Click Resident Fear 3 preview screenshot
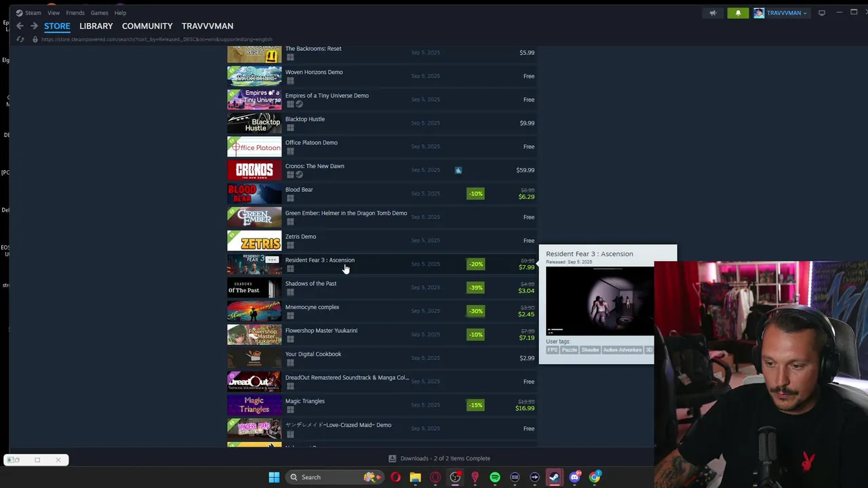 [x=600, y=301]
